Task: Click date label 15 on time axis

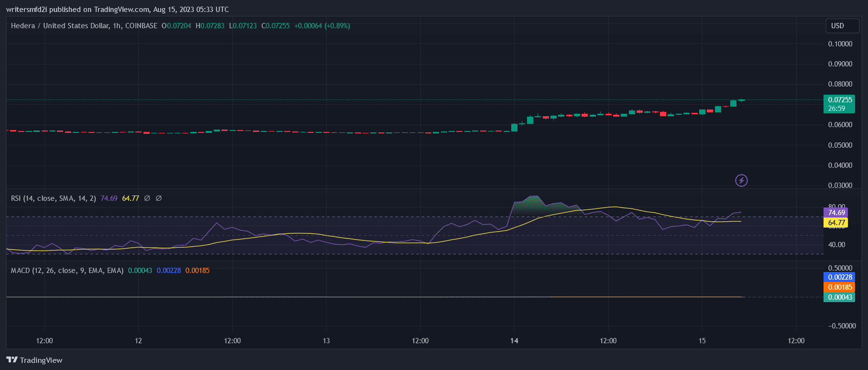Action: 702,341
